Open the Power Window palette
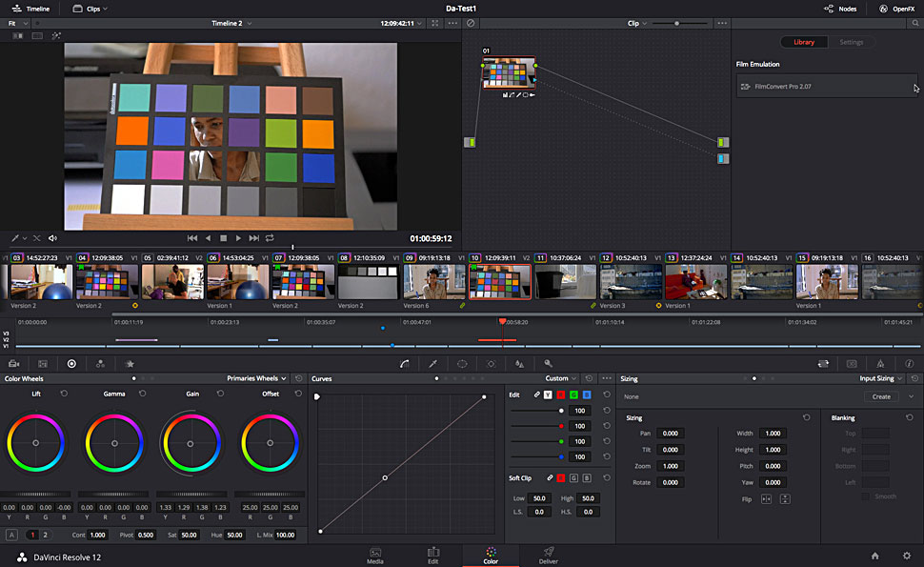The height and width of the screenshot is (567, 924). coord(462,363)
